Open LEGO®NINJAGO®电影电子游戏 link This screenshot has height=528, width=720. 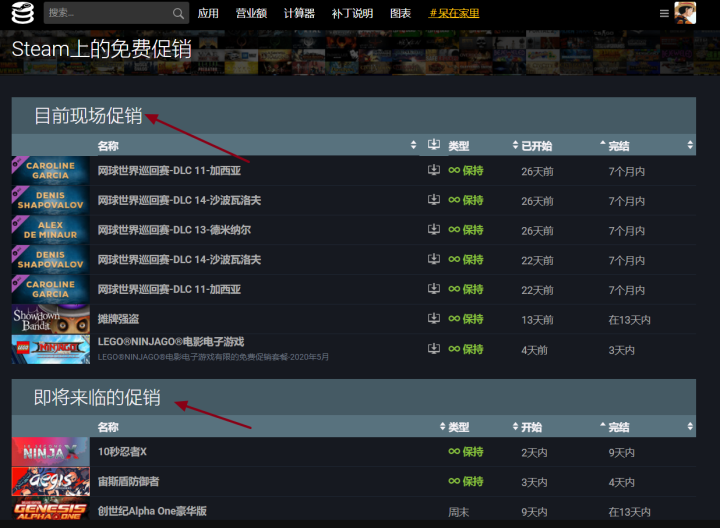(171, 342)
